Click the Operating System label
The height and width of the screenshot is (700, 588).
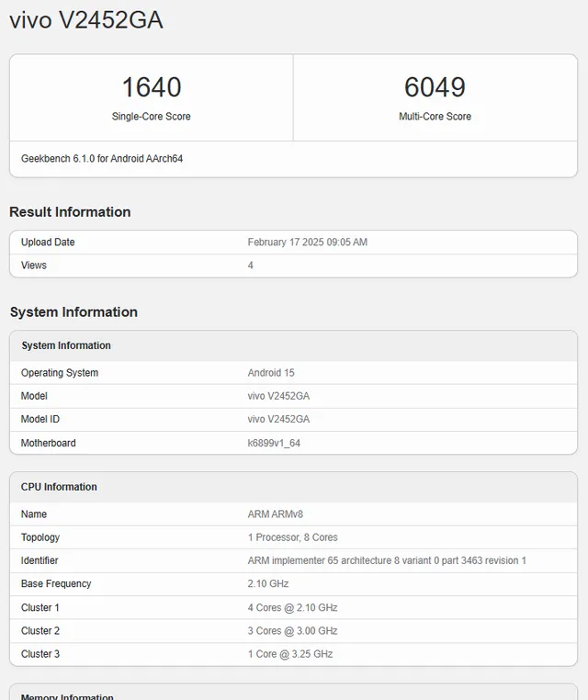pyautogui.click(x=60, y=373)
